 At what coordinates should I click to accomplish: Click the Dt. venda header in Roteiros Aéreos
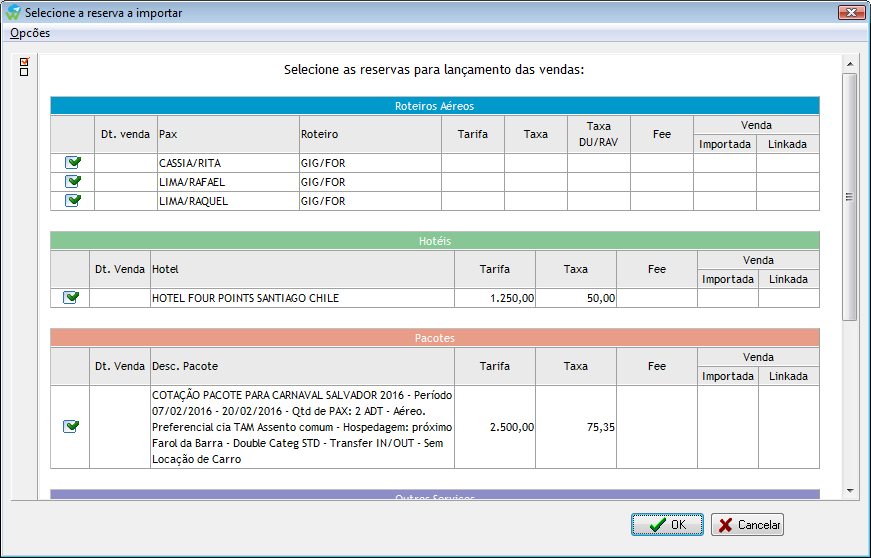(126, 134)
